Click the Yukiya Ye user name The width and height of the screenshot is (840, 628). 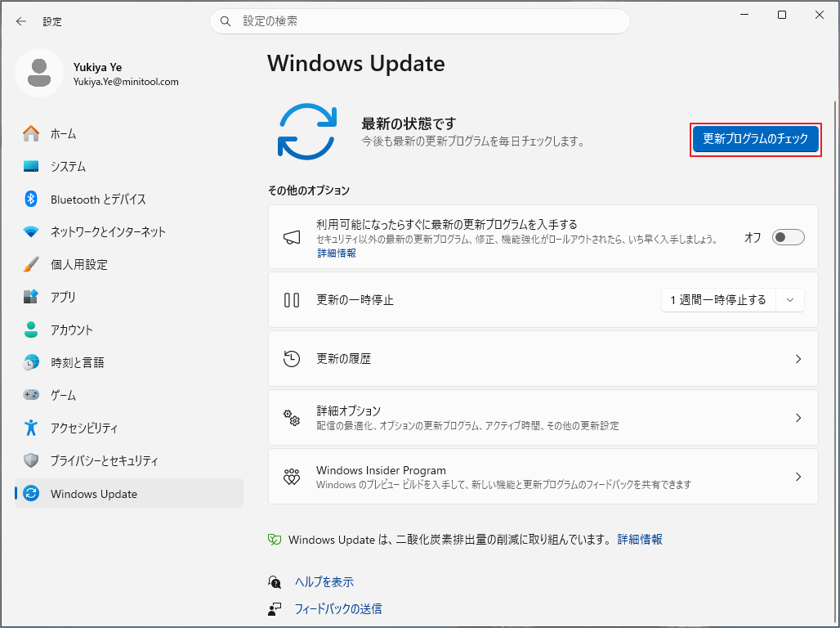click(x=97, y=67)
